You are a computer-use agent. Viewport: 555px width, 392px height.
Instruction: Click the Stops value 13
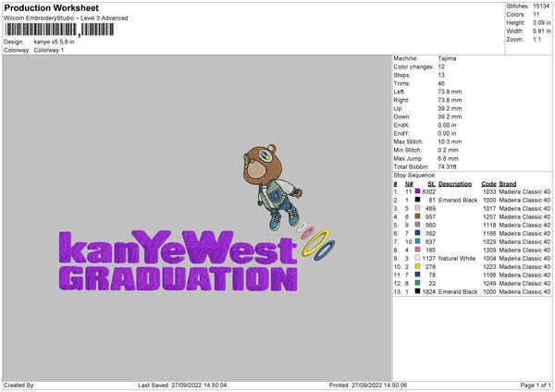pos(441,75)
